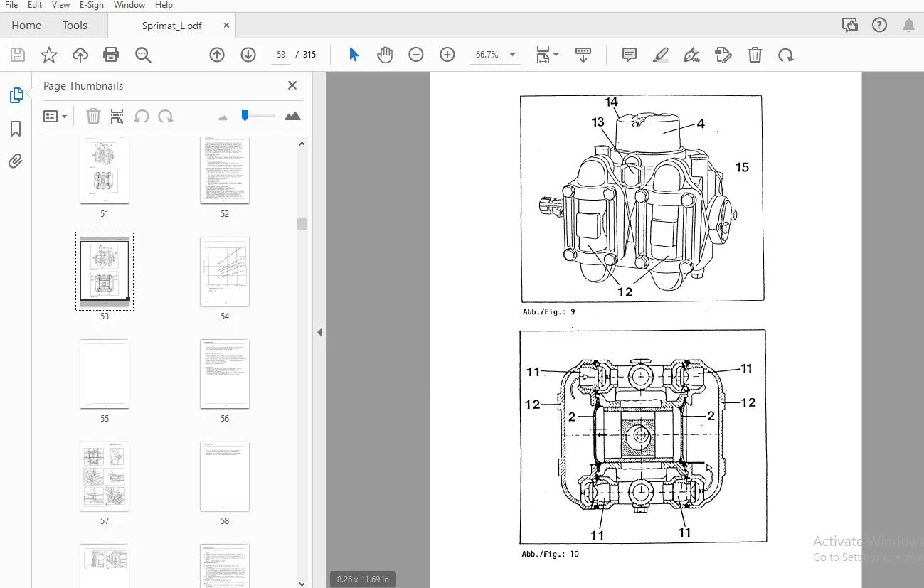Image resolution: width=924 pixels, height=588 pixels.
Task: Print the document with the printer icon
Action: [110, 55]
